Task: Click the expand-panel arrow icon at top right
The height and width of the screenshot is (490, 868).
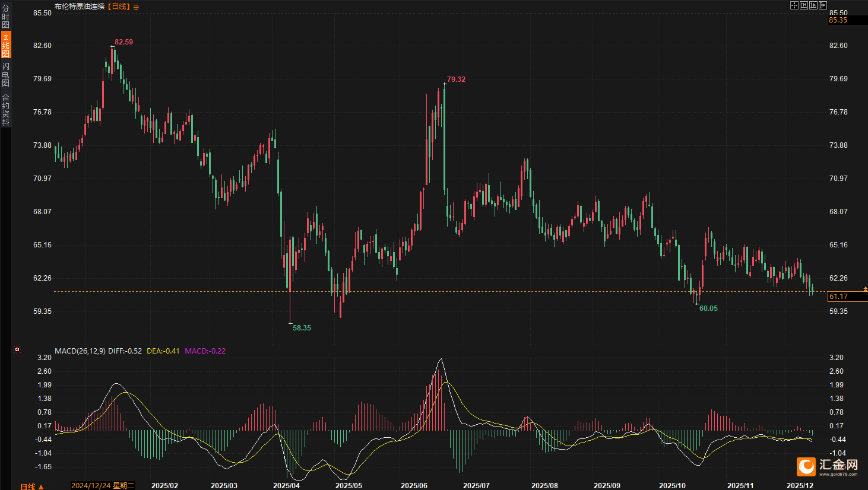Action: click(x=823, y=5)
